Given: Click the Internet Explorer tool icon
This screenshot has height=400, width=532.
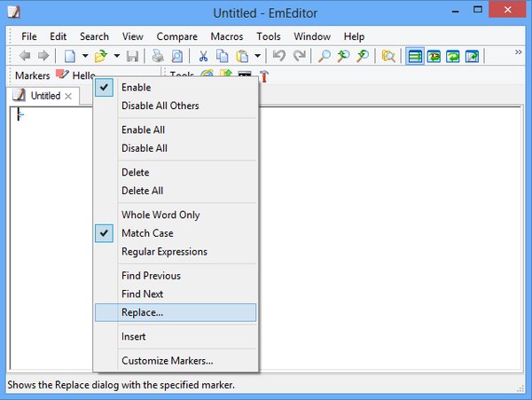Looking at the screenshot, I should click(207, 74).
